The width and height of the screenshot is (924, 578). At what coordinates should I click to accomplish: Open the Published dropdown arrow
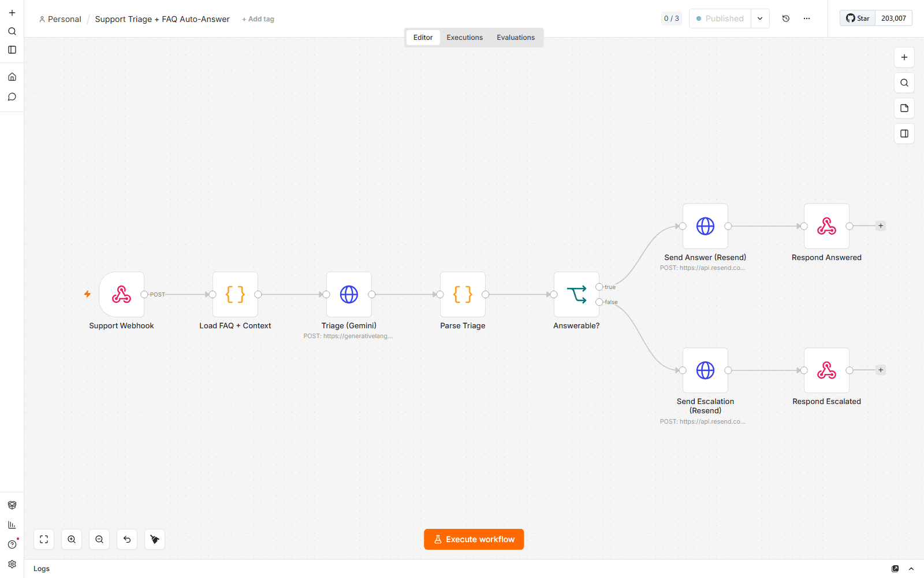pos(760,18)
